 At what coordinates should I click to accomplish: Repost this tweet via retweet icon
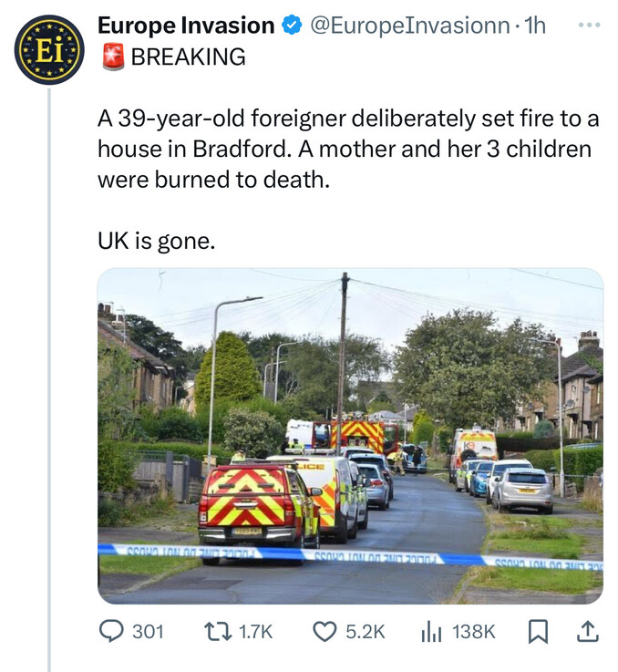218,631
